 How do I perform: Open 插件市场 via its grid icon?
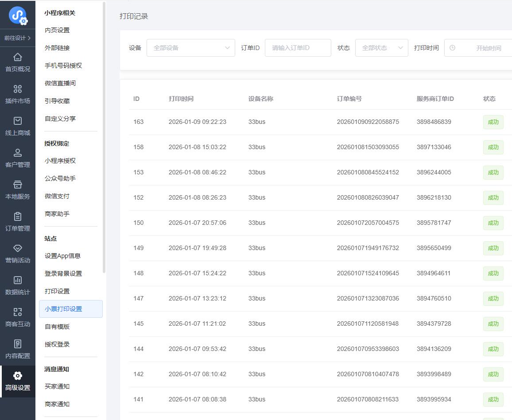(18, 89)
